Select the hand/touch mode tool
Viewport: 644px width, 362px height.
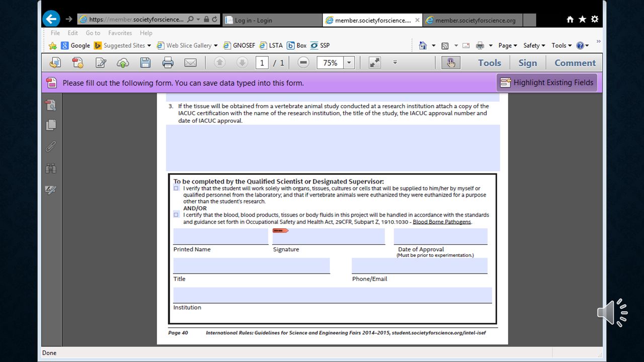pyautogui.click(x=451, y=63)
